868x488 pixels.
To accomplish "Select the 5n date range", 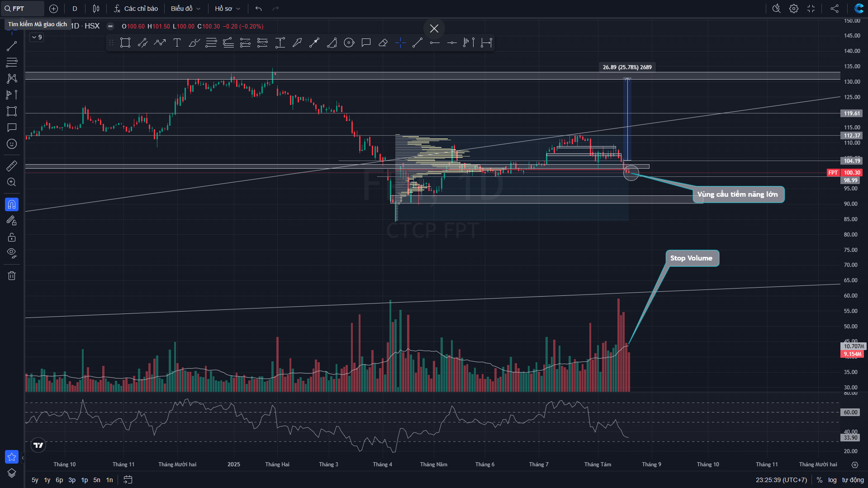I will pos(97,480).
